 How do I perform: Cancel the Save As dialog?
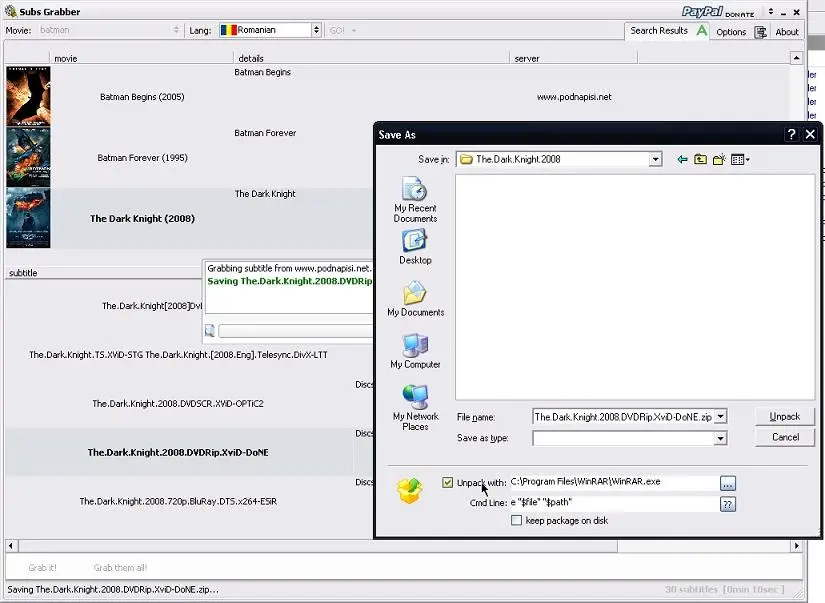click(x=785, y=437)
